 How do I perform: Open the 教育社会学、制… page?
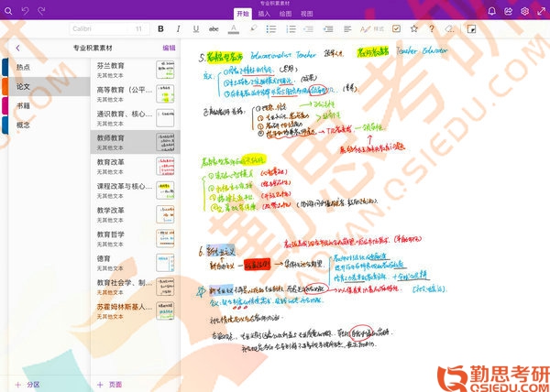pos(136,287)
